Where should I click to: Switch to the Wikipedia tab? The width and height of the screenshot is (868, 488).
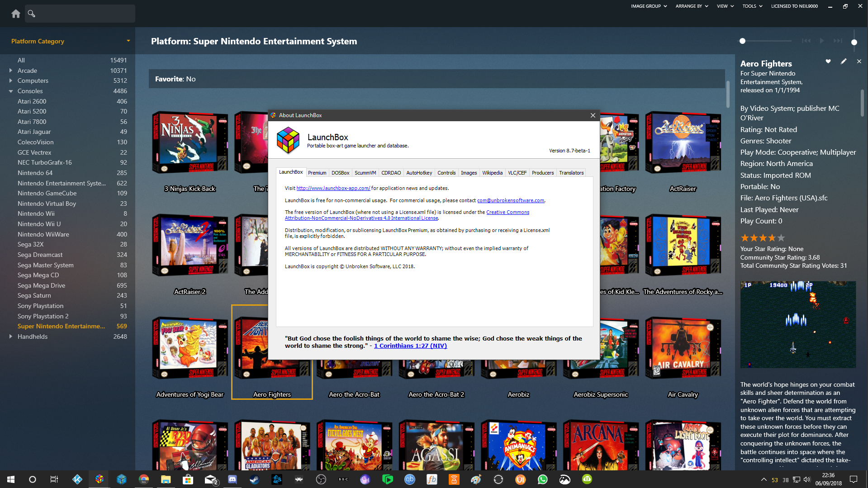(x=492, y=173)
